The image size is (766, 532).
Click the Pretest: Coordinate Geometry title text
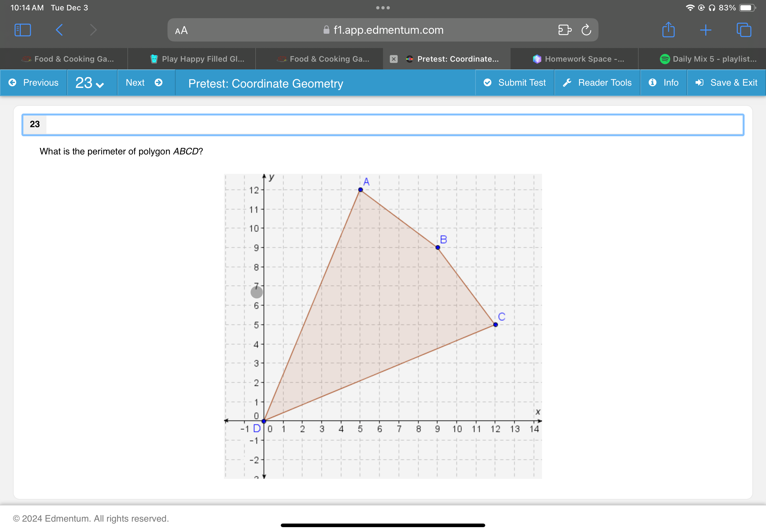click(266, 83)
